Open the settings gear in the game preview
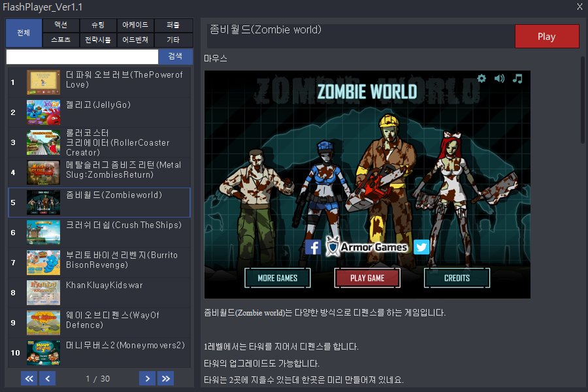This screenshot has height=392, width=588. [482, 78]
